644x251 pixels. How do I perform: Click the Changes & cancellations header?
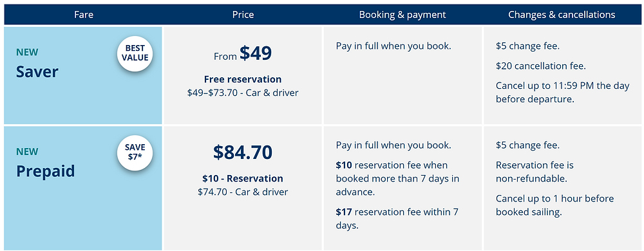[x=562, y=15]
